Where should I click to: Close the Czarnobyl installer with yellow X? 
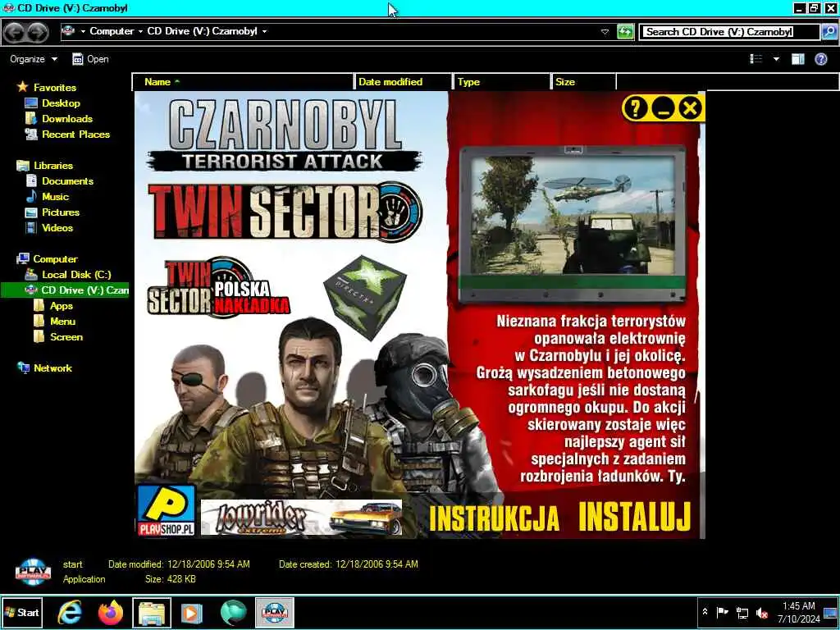click(x=691, y=108)
